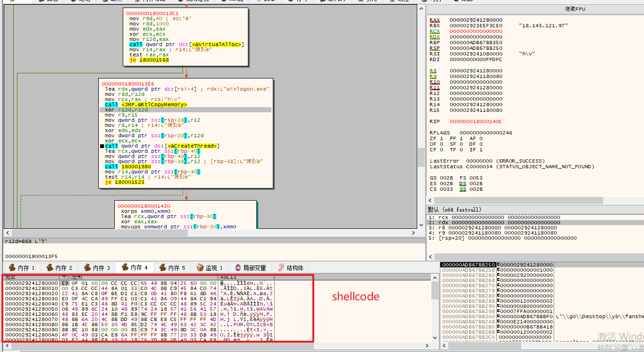This screenshot has width=644, height=352.
Task: Click the 内存 3 tab icon
Action: [87, 267]
